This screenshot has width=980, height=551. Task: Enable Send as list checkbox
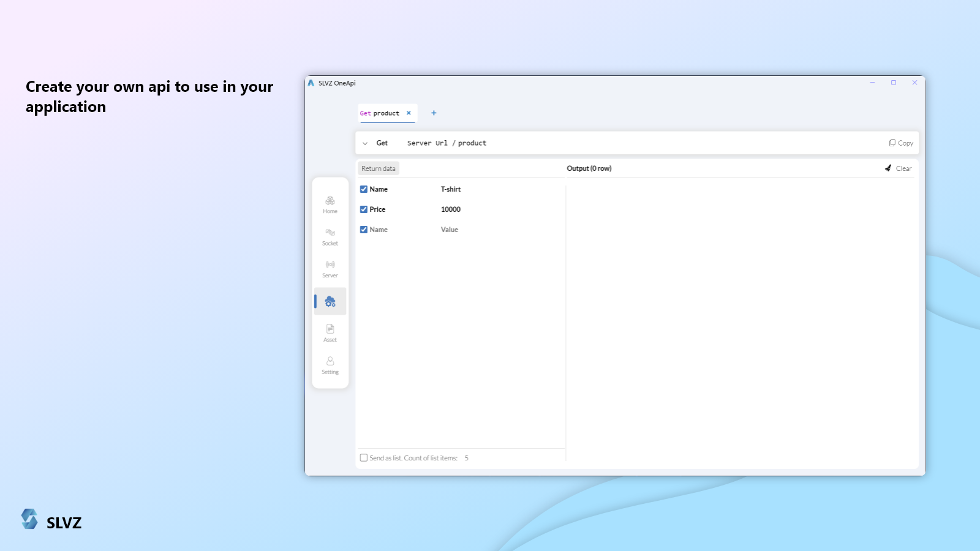coord(364,458)
